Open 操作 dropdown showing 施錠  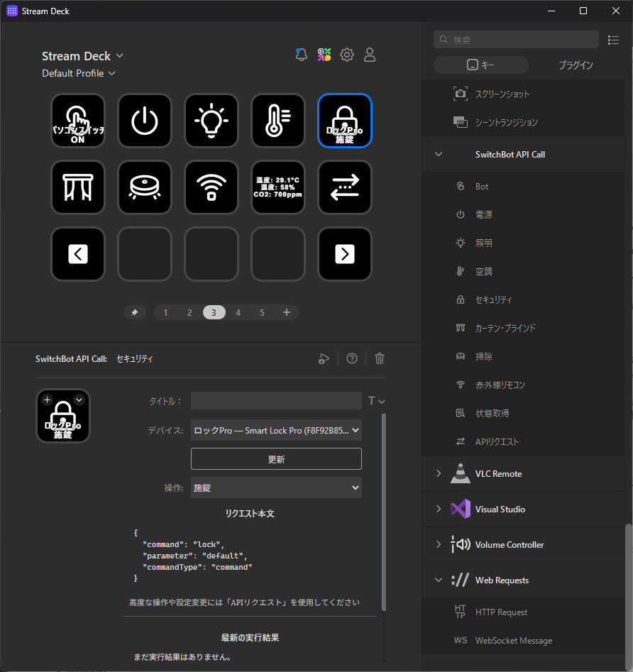(x=276, y=488)
